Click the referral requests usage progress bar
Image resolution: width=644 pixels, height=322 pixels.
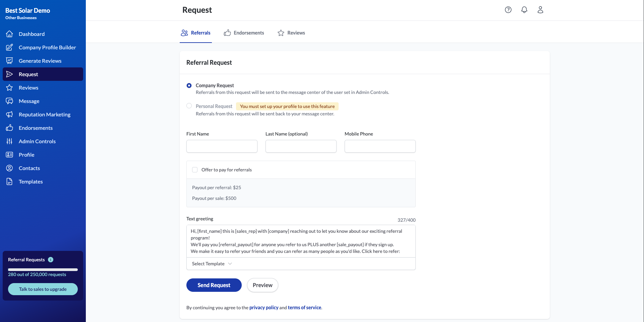tap(43, 269)
